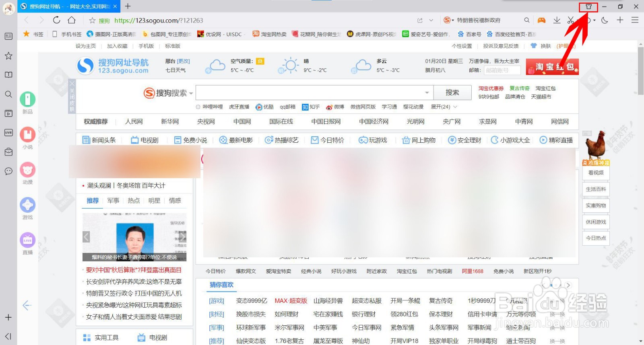Open the restore closed tab dropdown arrow

[x=594, y=21]
